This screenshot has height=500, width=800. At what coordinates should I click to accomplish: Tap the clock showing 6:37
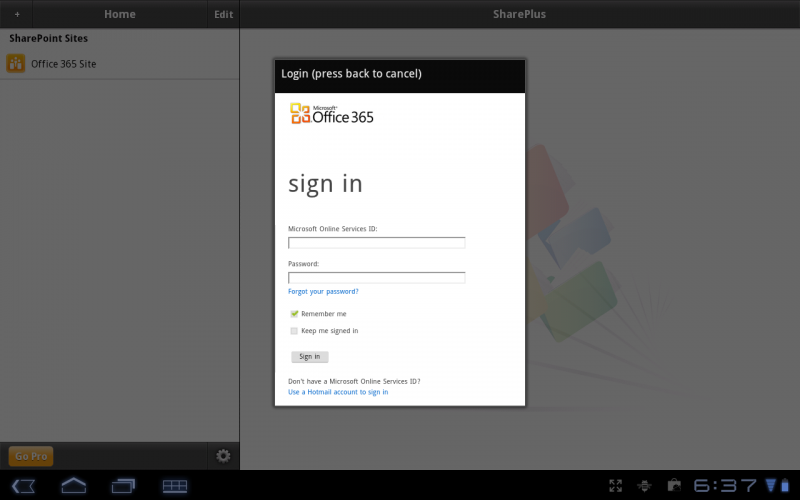tap(725, 485)
